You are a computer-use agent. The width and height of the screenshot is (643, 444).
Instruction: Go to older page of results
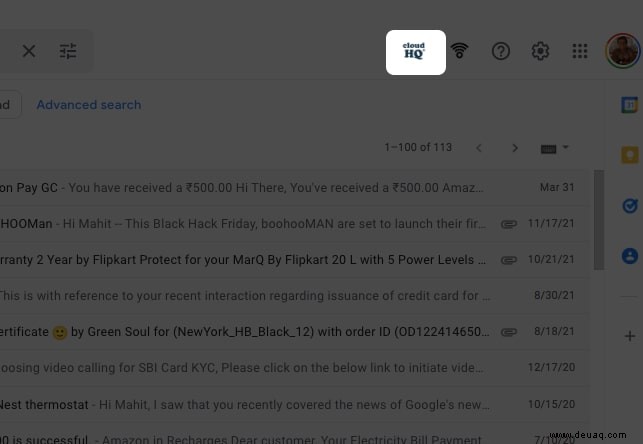coord(515,148)
